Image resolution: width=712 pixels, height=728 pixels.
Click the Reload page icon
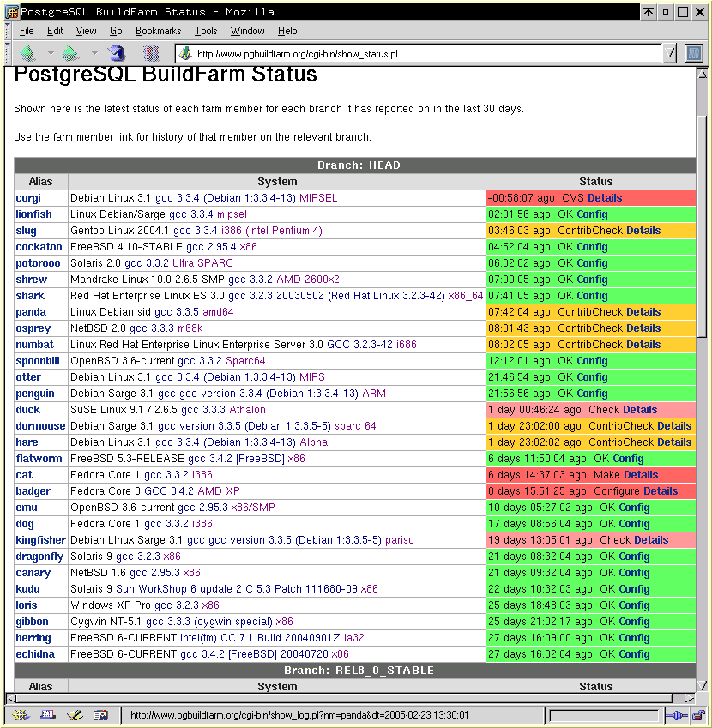tap(117, 53)
